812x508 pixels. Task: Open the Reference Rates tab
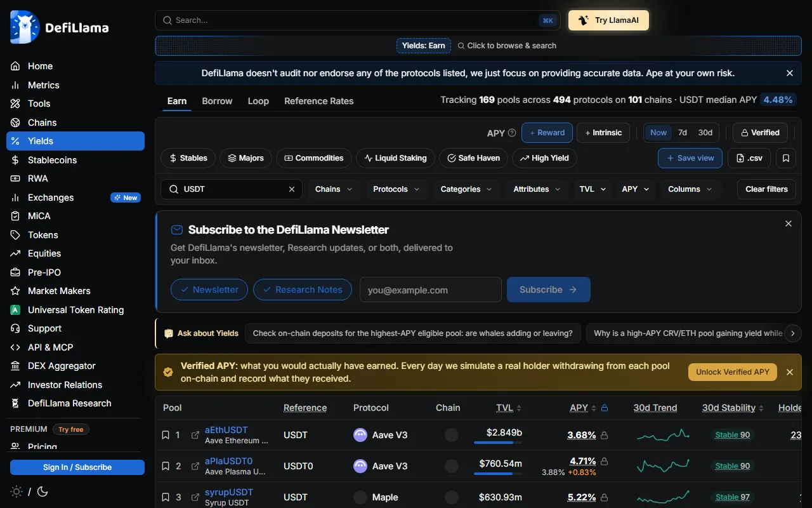click(x=319, y=101)
